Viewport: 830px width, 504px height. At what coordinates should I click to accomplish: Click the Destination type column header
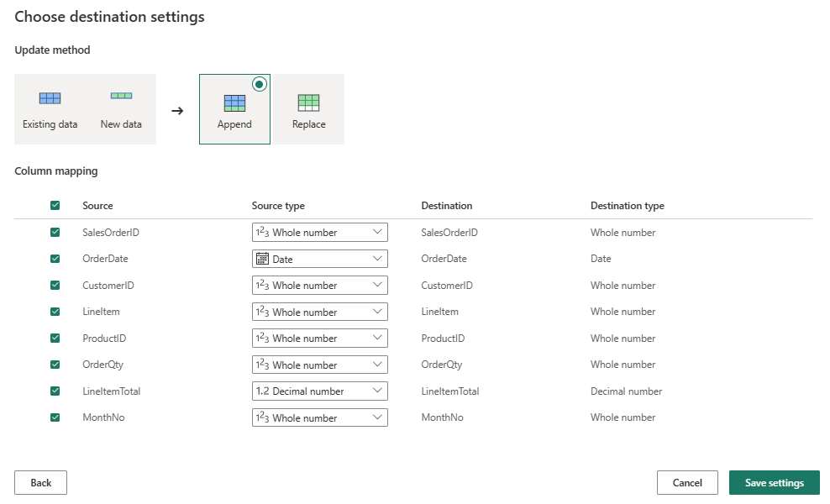(x=628, y=206)
